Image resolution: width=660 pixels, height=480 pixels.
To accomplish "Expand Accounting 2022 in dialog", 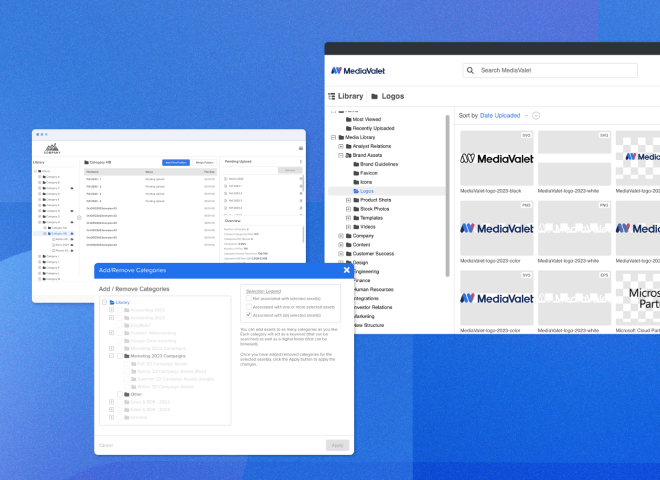I will click(112, 310).
